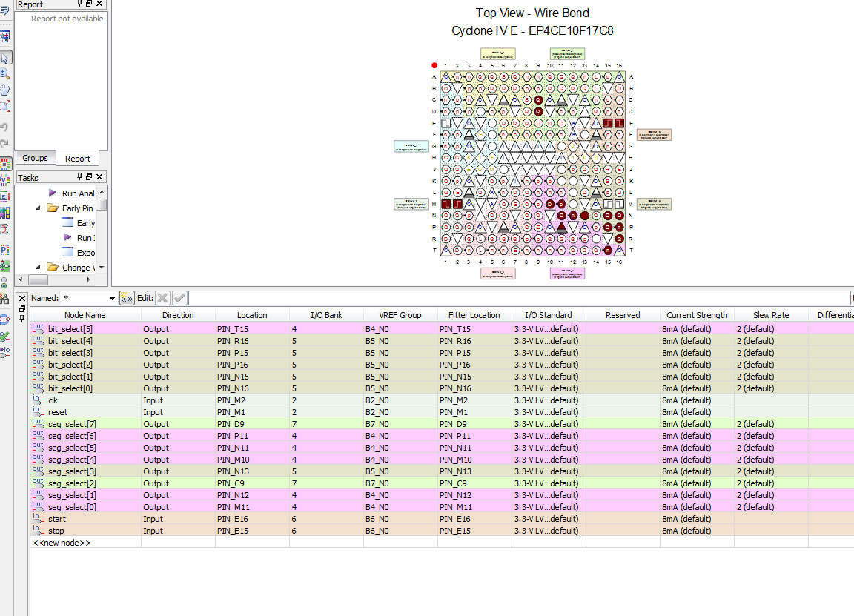854x616 pixels.
Task: Select the arrow selection tool
Action: [x=5, y=58]
